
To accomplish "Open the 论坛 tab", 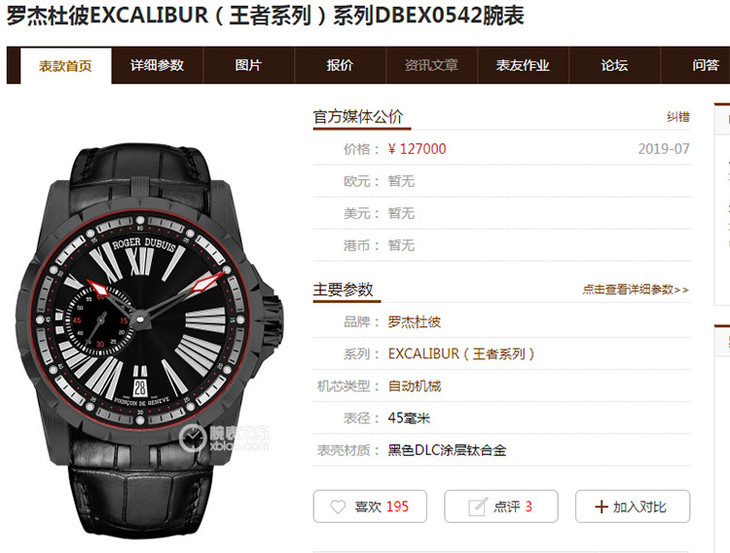I will pos(614,66).
